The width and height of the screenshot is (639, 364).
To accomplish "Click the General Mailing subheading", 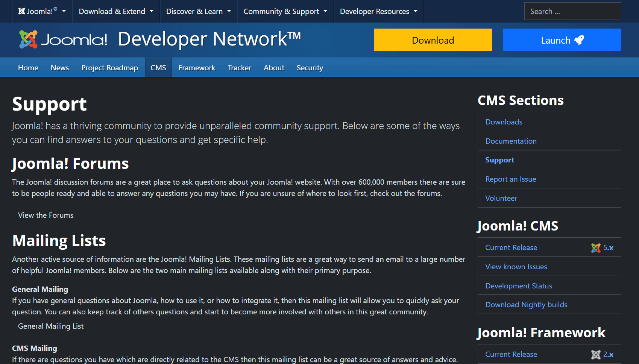I will coord(40,289).
